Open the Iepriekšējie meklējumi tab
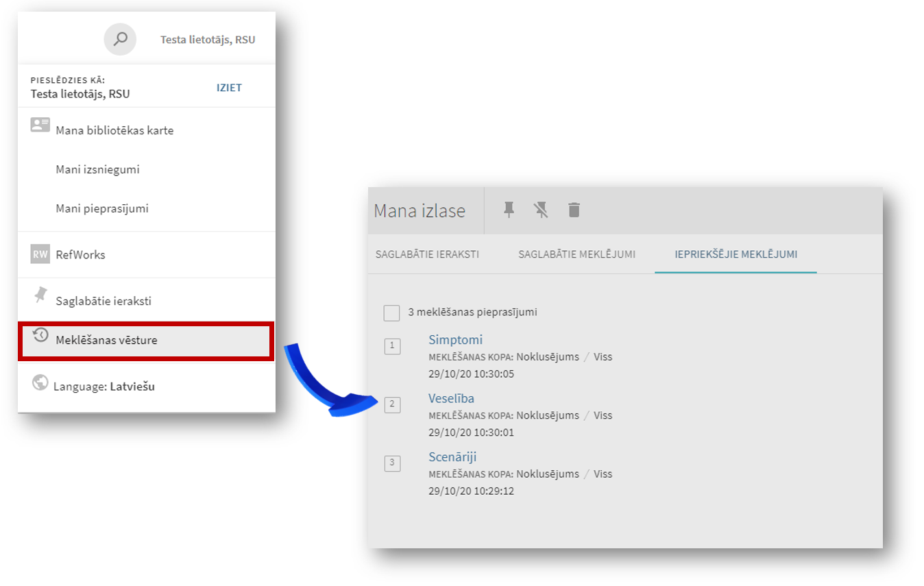 click(x=735, y=254)
